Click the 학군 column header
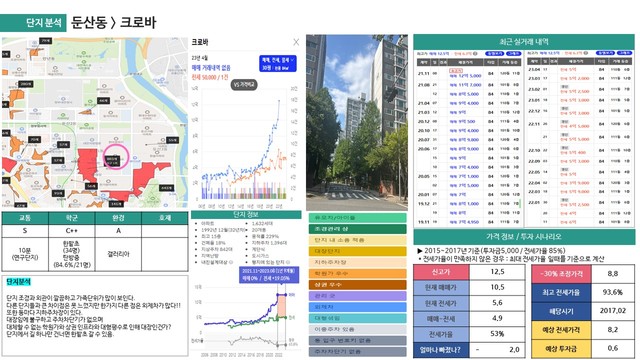The image size is (640, 360). point(71,218)
